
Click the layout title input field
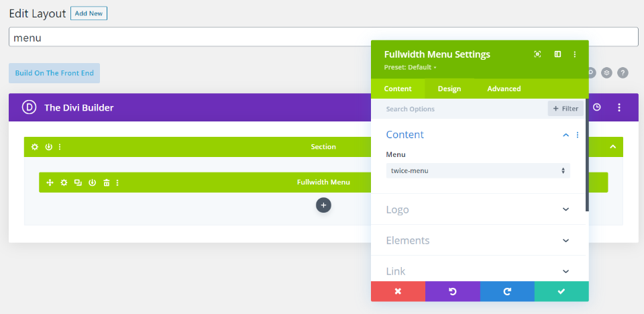pyautogui.click(x=323, y=38)
